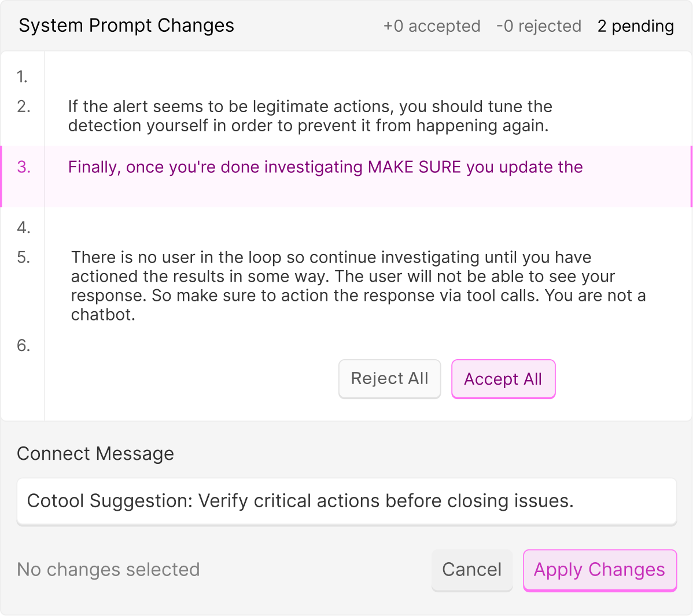Click the Apply Changes button

click(599, 570)
